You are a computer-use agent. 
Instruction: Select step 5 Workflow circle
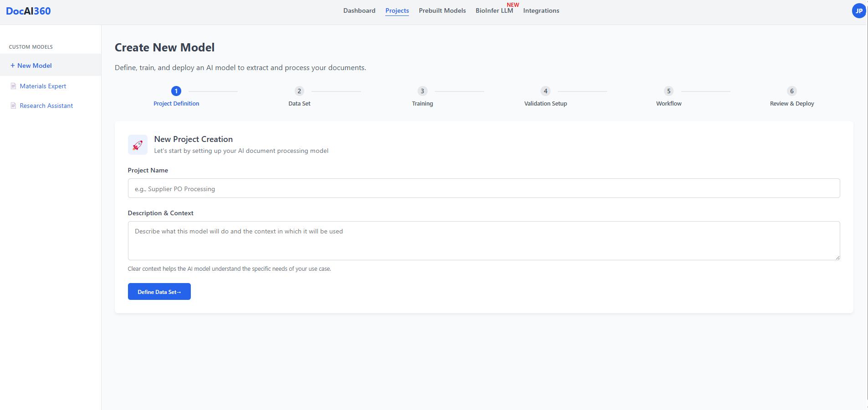coord(669,91)
